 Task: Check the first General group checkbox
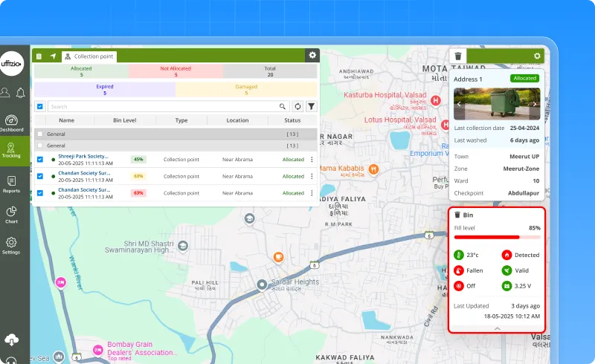[40, 134]
